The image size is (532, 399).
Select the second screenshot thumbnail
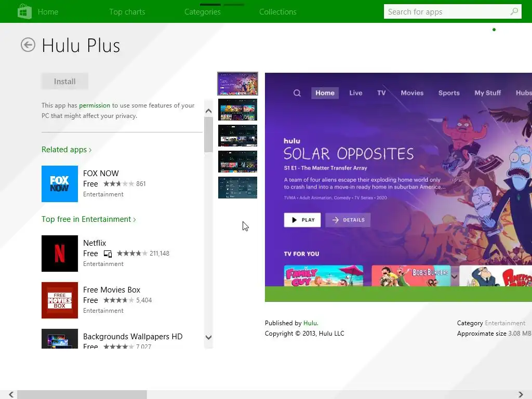pyautogui.click(x=237, y=110)
